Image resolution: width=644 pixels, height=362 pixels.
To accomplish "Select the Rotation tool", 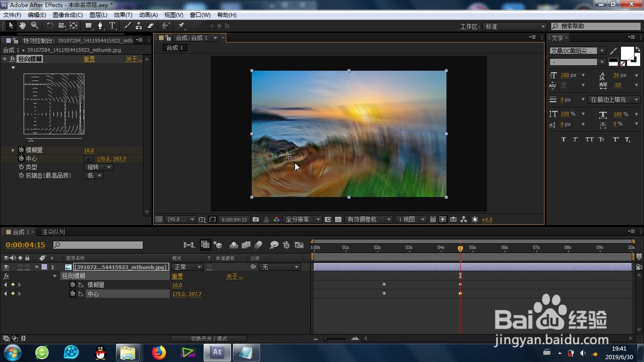I will 50,26.
